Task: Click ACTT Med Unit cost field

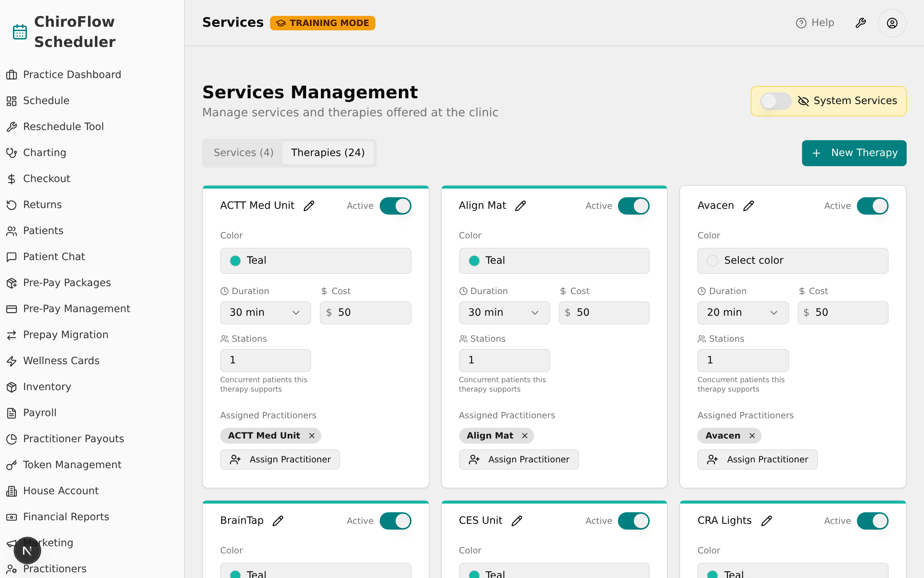Action: coord(365,312)
